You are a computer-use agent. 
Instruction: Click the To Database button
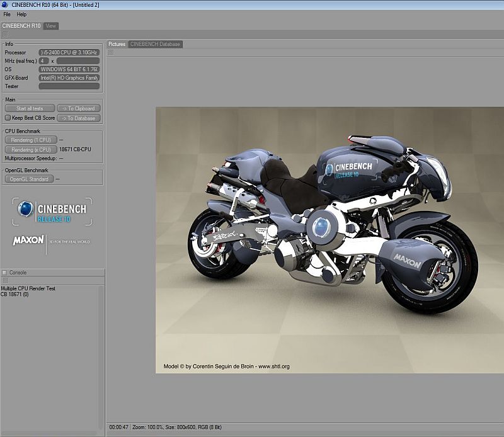click(79, 118)
